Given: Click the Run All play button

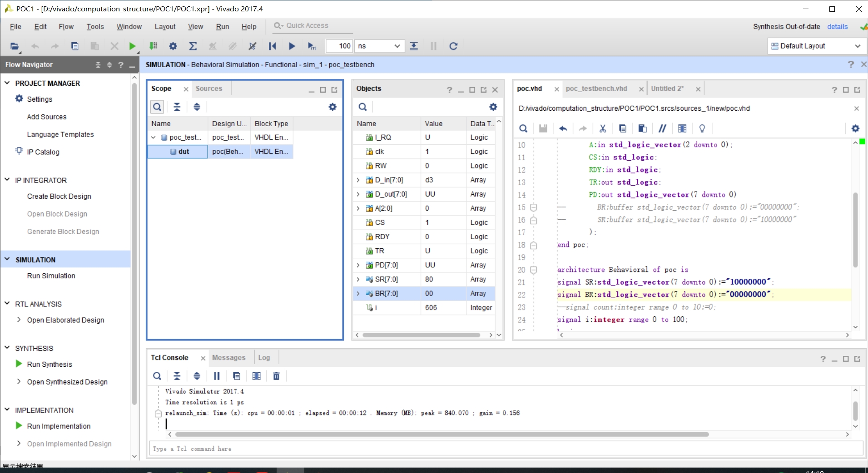Looking at the screenshot, I should click(292, 46).
